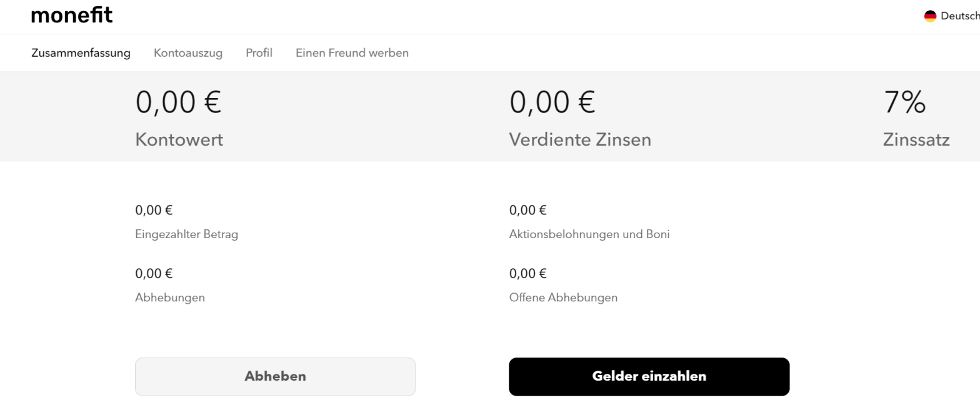This screenshot has width=980, height=420.
Task: Click the Offene Abhebungen label
Action: (563, 297)
